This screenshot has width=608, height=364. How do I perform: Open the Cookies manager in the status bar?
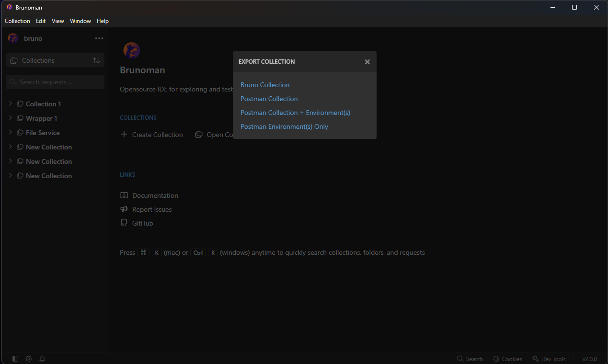507,358
